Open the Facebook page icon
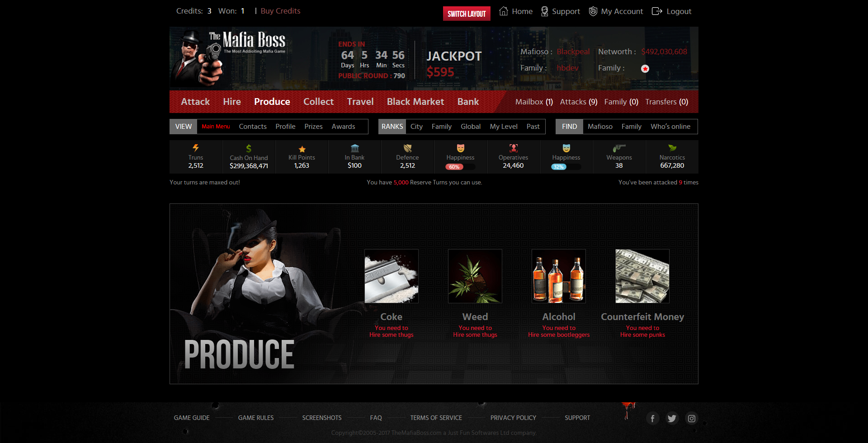Viewport: 868px width, 443px height. tap(652, 419)
